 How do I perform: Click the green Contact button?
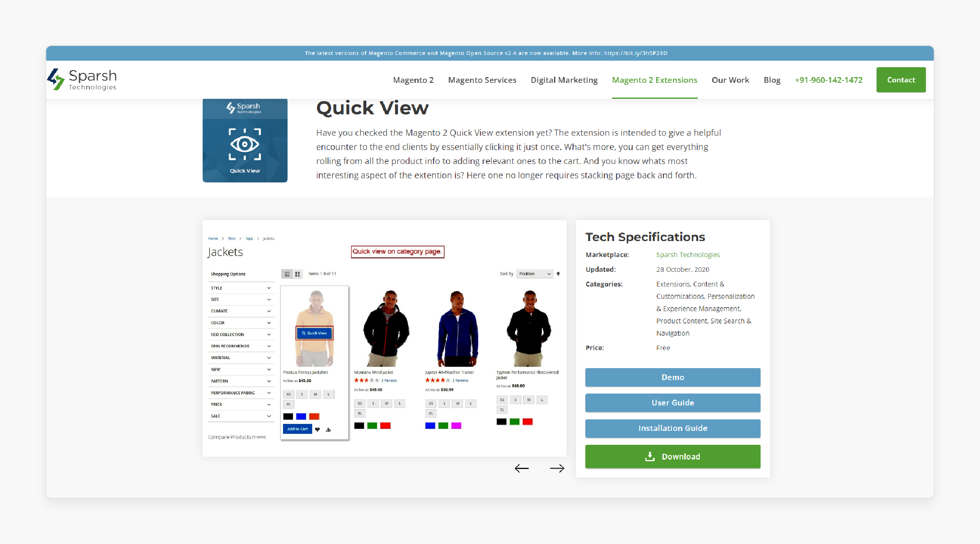[901, 80]
